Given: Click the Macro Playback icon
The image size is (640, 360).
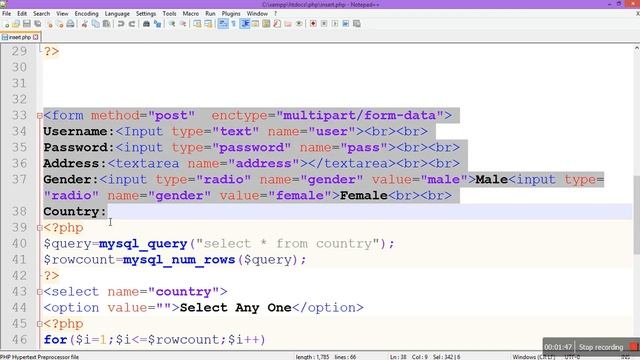Looking at the screenshot, I should (335, 24).
